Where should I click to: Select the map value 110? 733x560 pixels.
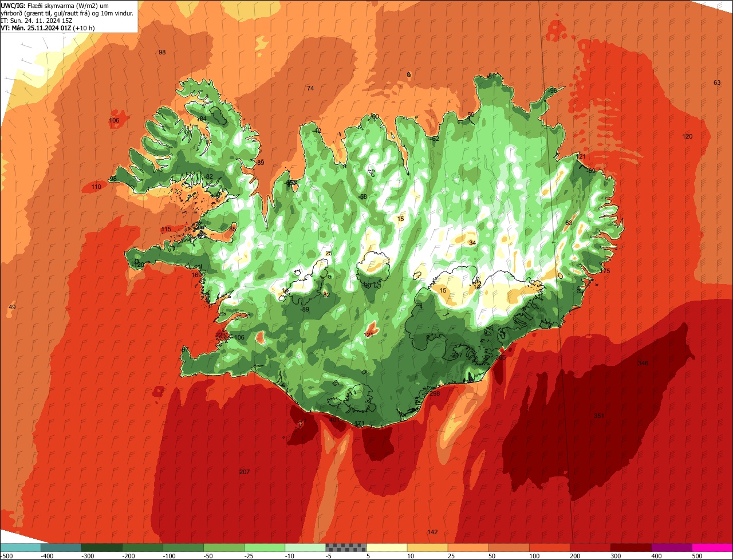click(96, 187)
